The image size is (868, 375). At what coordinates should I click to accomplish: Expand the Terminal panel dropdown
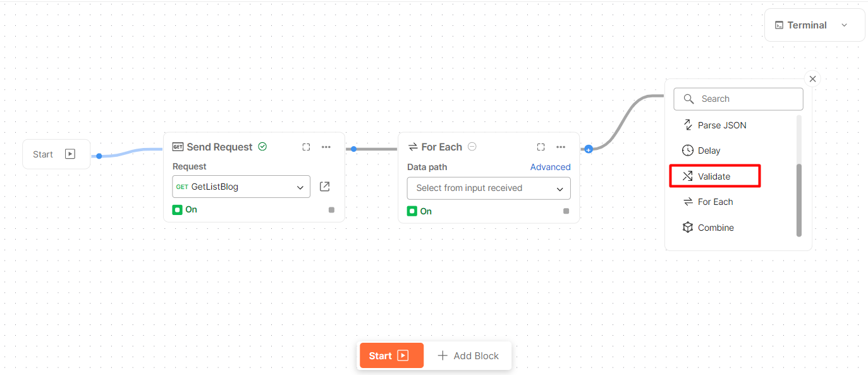point(844,25)
